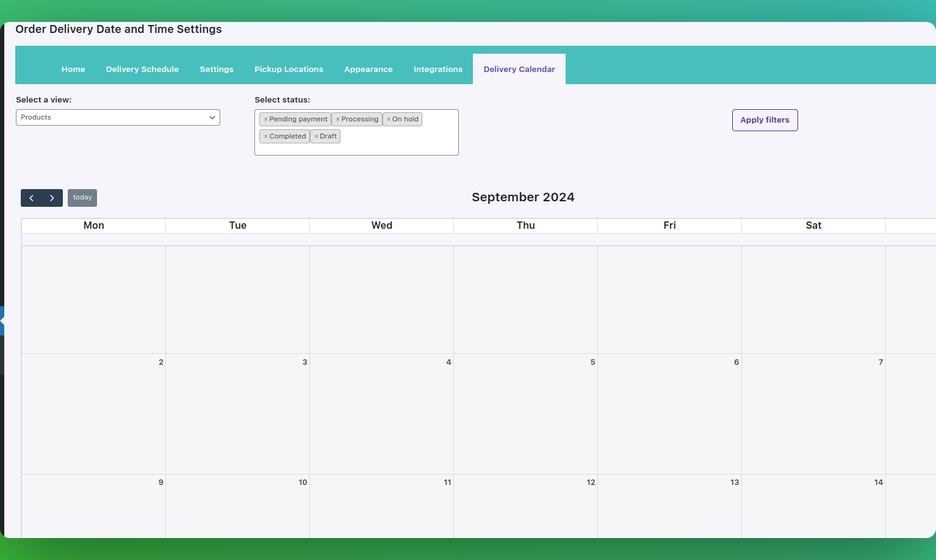Open the Delivery Schedule tab
This screenshot has width=936, height=560.
(x=142, y=70)
